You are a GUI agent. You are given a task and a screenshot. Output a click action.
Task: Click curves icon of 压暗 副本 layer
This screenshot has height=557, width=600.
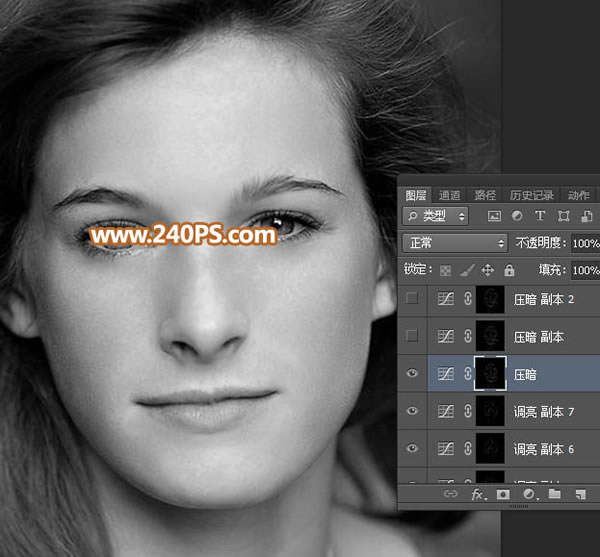pyautogui.click(x=446, y=336)
